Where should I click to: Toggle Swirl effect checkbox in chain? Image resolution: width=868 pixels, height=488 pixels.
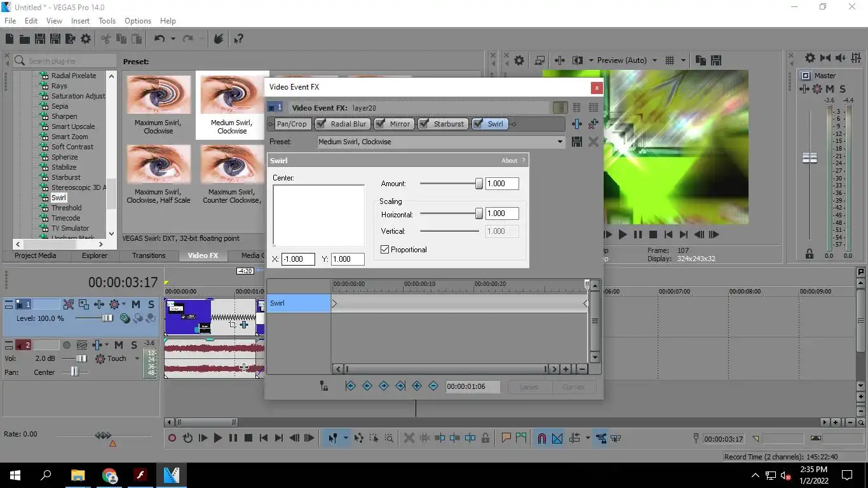478,124
